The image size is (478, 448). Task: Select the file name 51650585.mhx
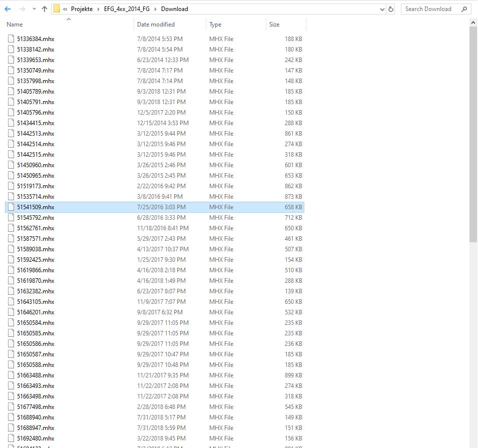(x=36, y=333)
